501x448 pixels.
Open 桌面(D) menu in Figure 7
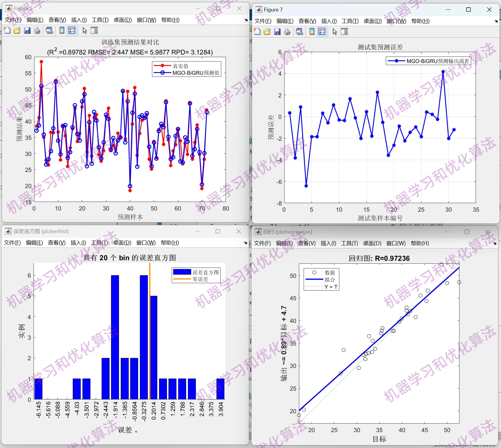click(x=373, y=21)
